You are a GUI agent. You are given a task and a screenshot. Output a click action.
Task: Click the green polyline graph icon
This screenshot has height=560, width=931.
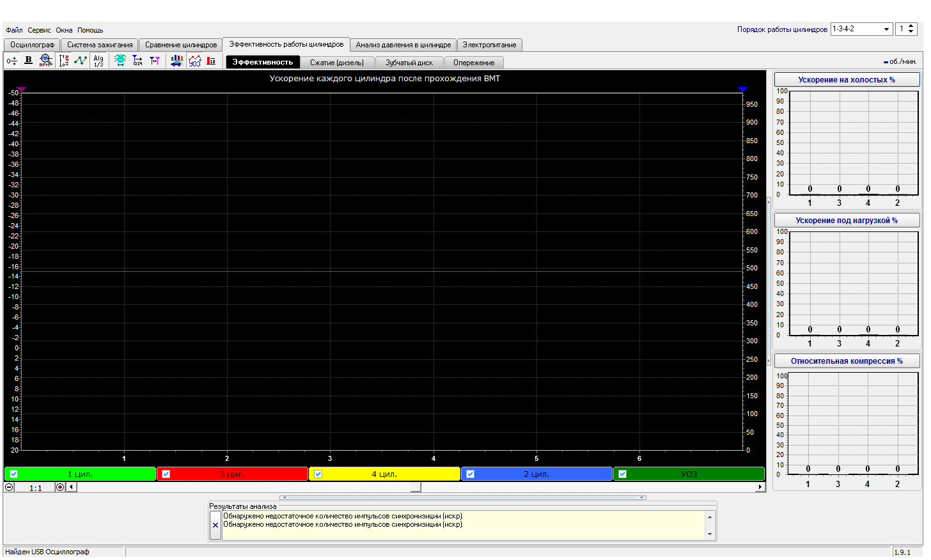[81, 61]
